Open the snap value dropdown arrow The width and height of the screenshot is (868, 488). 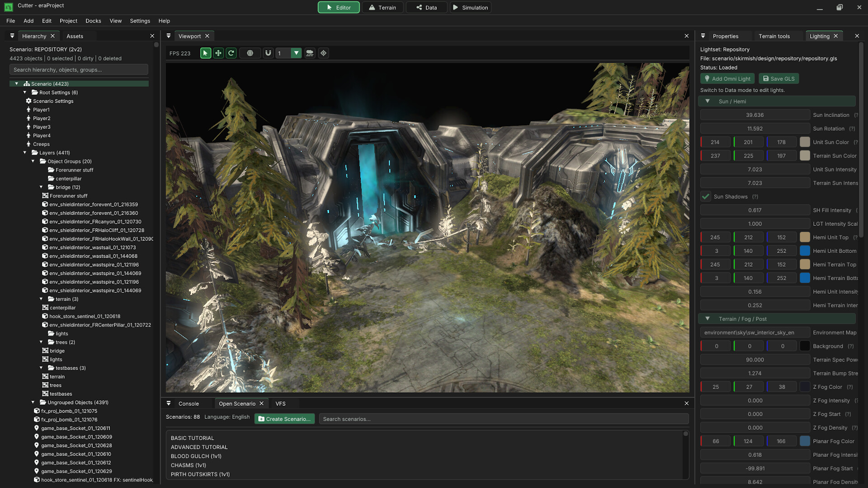296,53
